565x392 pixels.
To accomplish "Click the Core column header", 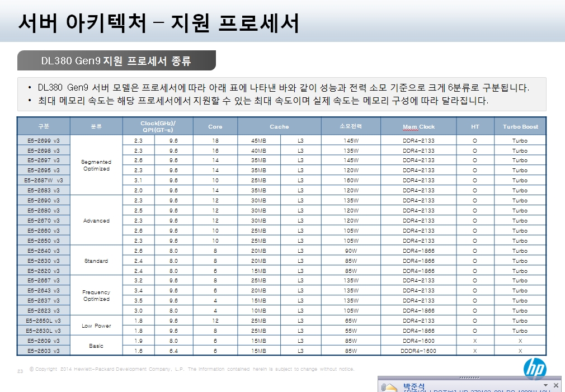I will [215, 126].
